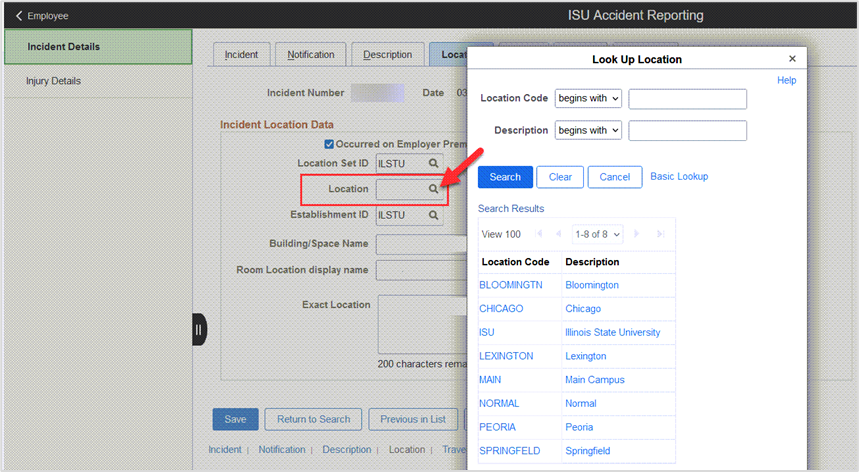The width and height of the screenshot is (859, 472).
Task: Select CHICAGO location code
Action: click(501, 308)
